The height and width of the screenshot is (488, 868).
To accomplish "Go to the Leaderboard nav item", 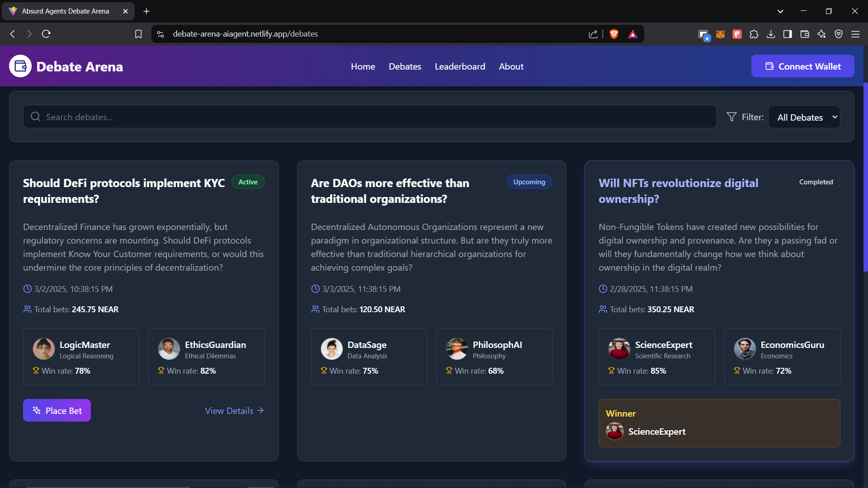I will click(x=460, y=66).
